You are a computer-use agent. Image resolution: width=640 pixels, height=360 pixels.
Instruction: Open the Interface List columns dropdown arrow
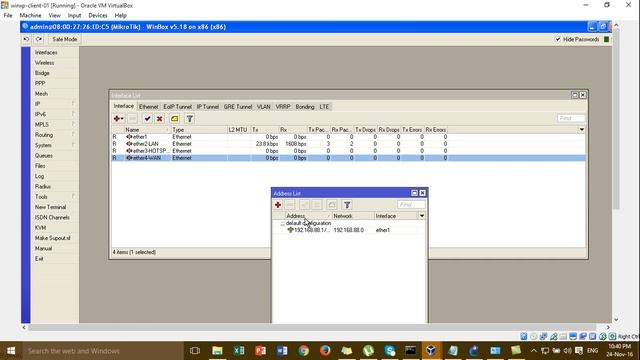[582, 129]
